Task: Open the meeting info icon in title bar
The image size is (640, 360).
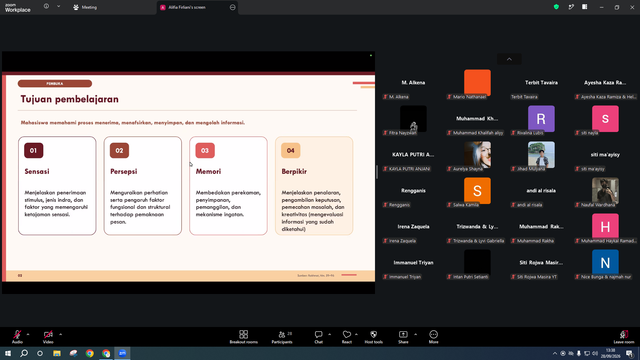Action: tap(47, 7)
